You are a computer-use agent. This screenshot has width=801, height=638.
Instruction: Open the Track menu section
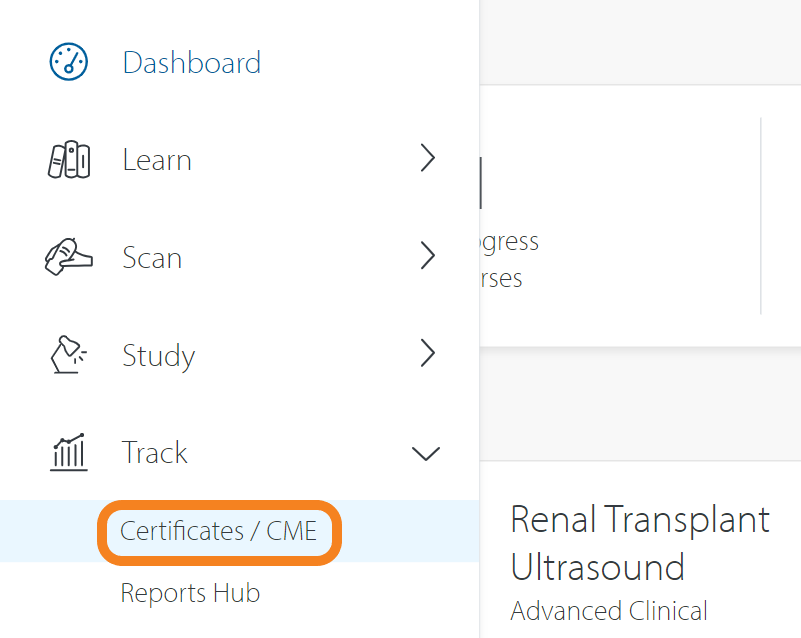(x=154, y=453)
